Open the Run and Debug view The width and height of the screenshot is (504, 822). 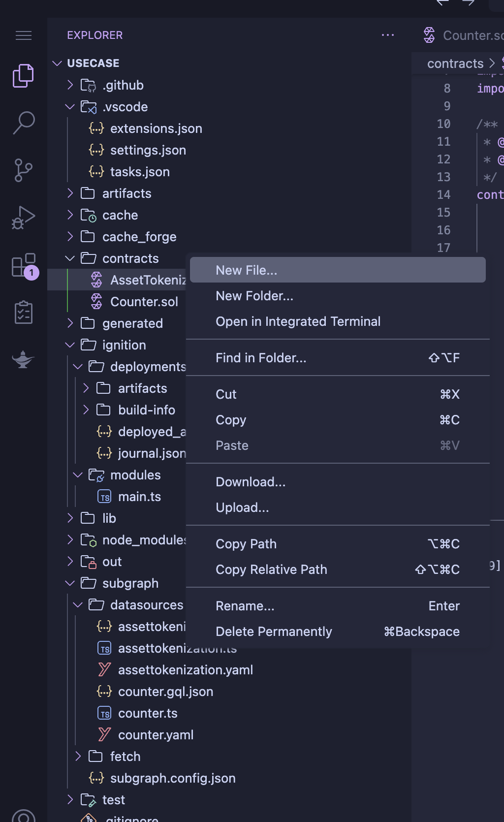(x=23, y=218)
